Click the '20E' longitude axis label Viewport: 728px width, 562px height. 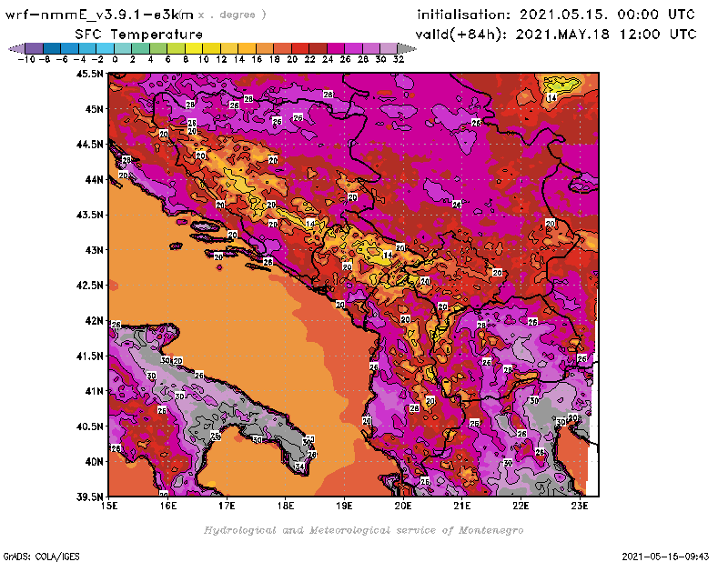(x=403, y=506)
